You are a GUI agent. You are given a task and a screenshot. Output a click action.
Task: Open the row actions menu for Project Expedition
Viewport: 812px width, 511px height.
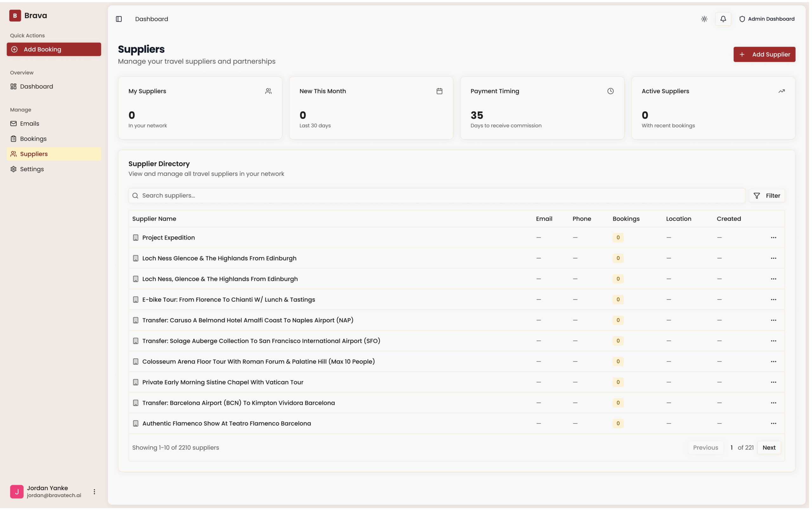tap(773, 238)
